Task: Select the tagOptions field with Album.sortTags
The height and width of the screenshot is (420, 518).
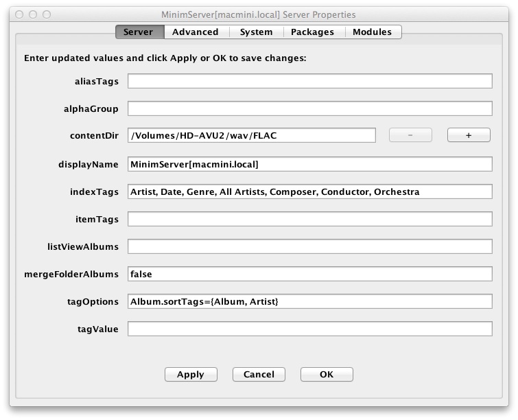Action: tap(310, 301)
